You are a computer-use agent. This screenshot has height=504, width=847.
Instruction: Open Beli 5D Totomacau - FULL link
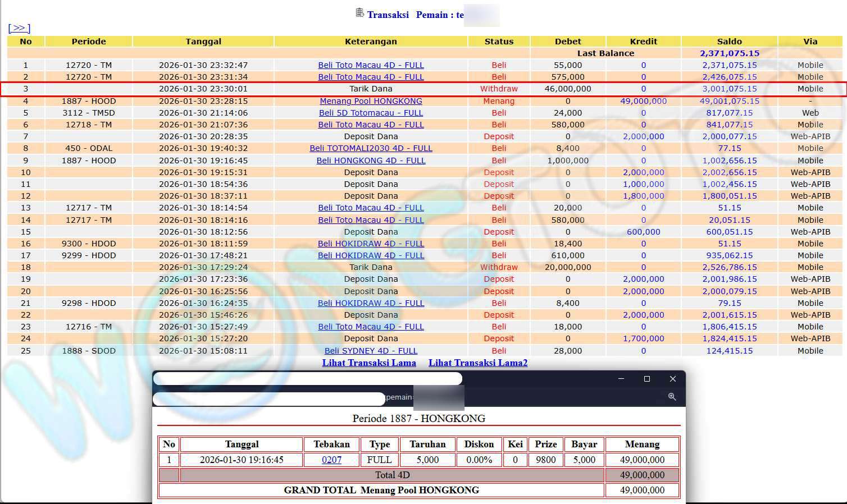pyautogui.click(x=371, y=113)
